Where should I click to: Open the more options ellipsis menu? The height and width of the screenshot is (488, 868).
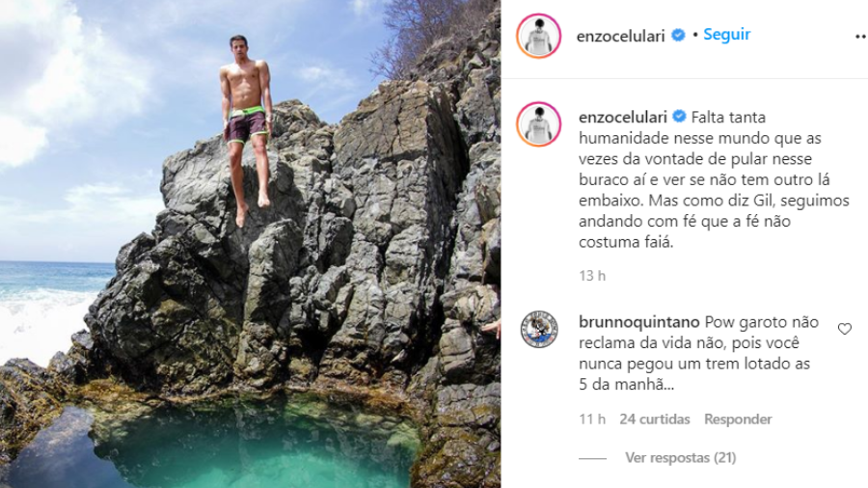(x=861, y=37)
